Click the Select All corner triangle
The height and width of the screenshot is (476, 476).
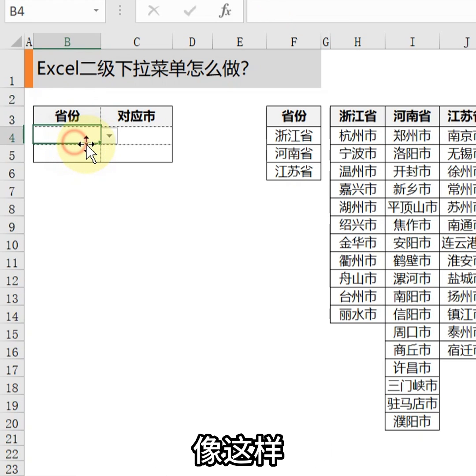pos(17,41)
